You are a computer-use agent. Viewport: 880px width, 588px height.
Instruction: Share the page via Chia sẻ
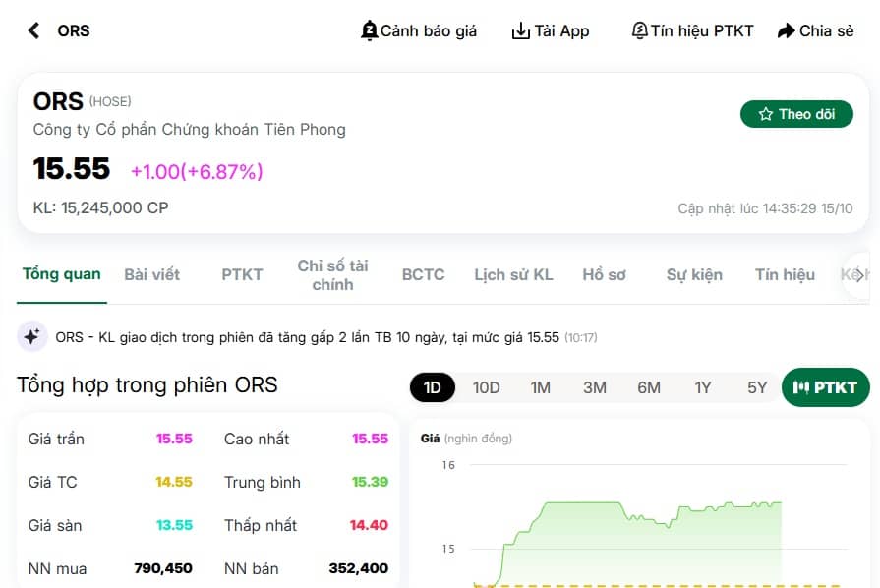(815, 30)
